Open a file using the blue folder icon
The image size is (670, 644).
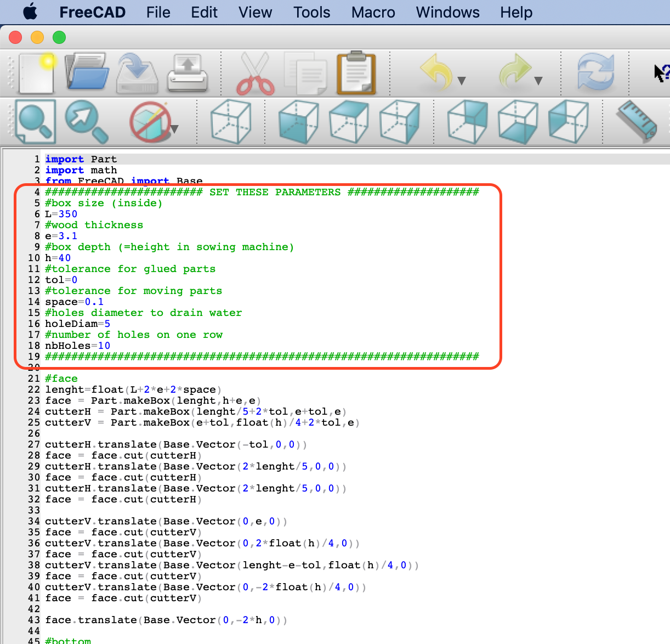pyautogui.click(x=87, y=72)
